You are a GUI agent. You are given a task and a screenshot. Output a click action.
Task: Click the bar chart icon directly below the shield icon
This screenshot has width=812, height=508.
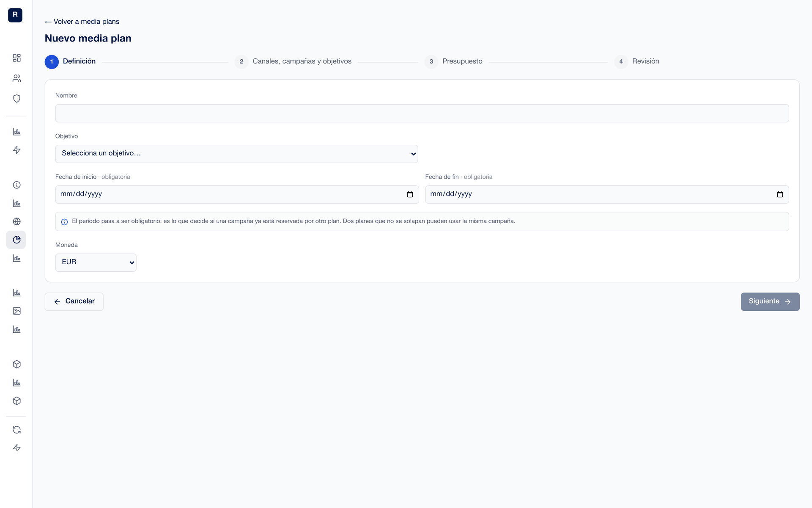pos(16,132)
